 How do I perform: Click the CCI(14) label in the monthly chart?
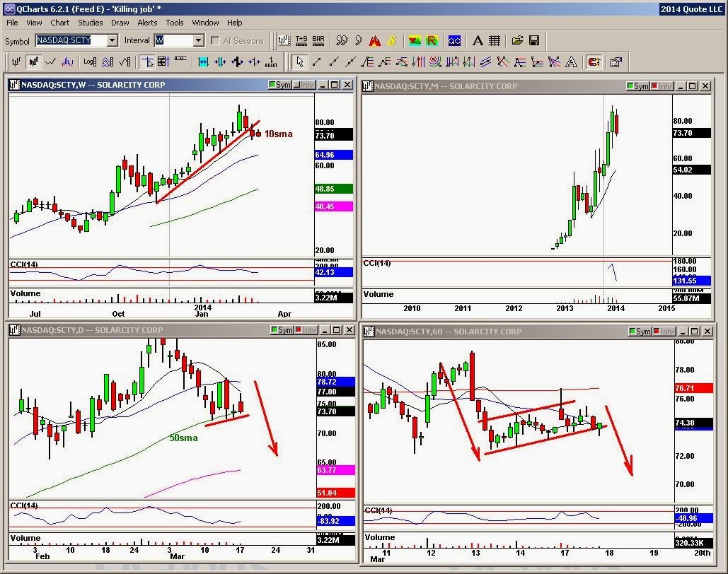[x=377, y=263]
